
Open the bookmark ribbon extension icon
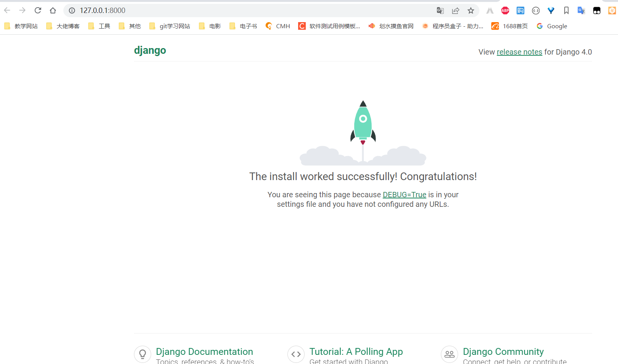click(566, 11)
